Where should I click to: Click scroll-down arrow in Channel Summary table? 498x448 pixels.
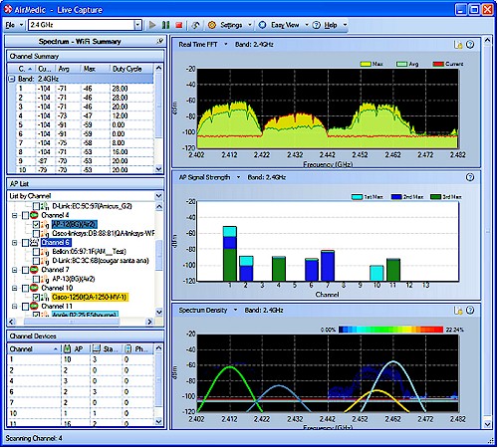point(158,169)
